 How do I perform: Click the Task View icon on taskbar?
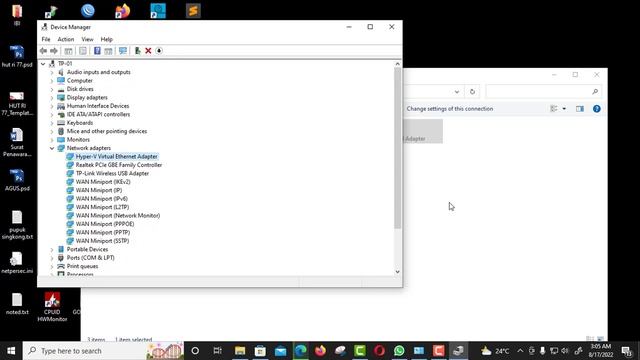[x=218, y=351]
